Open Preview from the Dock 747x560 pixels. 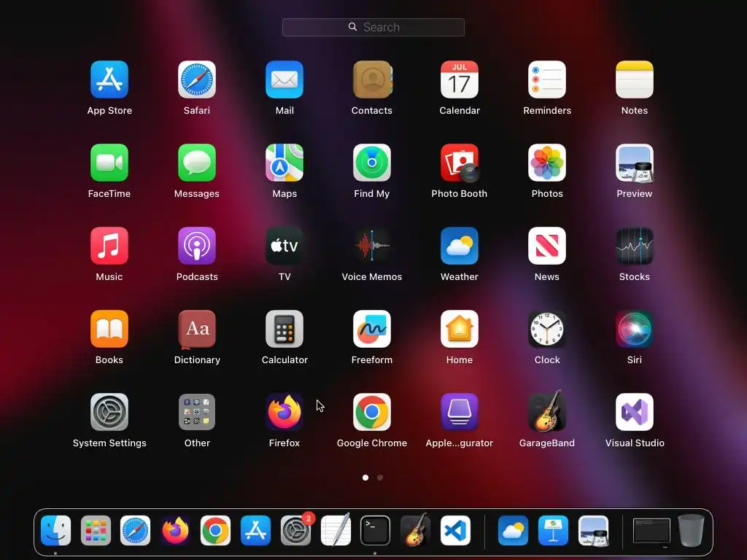pos(593,531)
